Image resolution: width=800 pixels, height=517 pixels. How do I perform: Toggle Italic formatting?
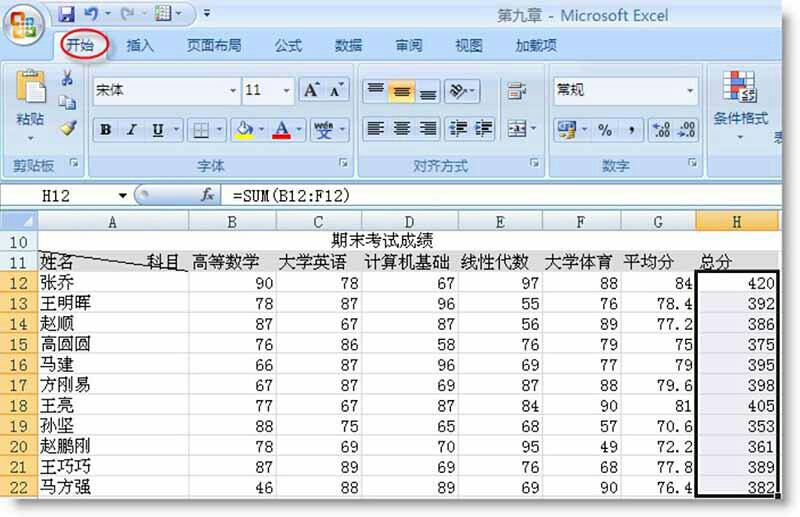click(x=132, y=130)
